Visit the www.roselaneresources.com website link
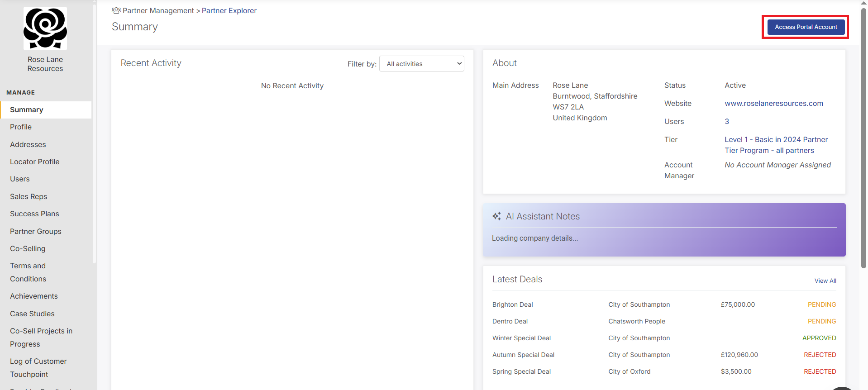 [x=773, y=103]
